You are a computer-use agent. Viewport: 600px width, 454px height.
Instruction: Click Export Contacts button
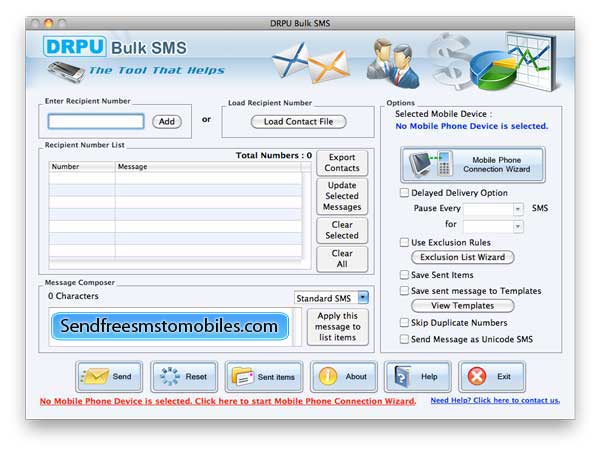(342, 163)
